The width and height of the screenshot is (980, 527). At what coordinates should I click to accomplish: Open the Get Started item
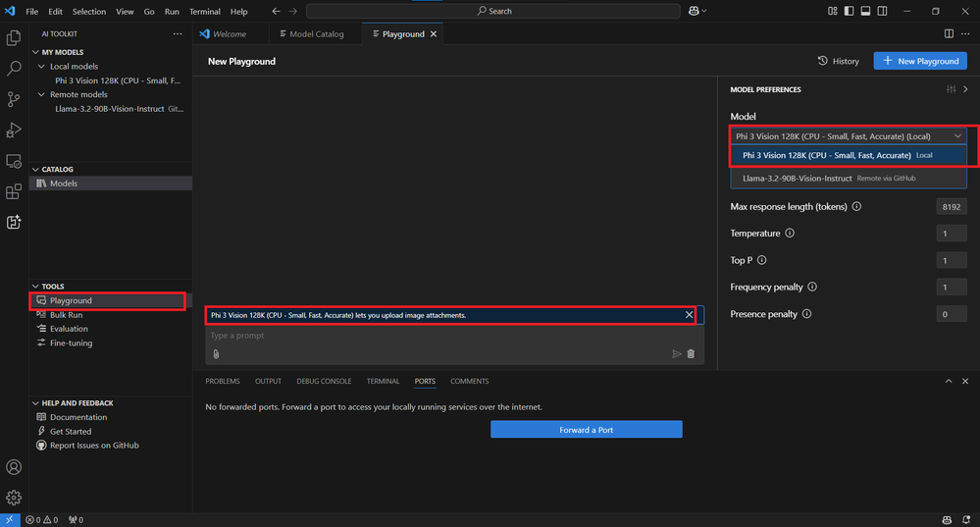[70, 432]
